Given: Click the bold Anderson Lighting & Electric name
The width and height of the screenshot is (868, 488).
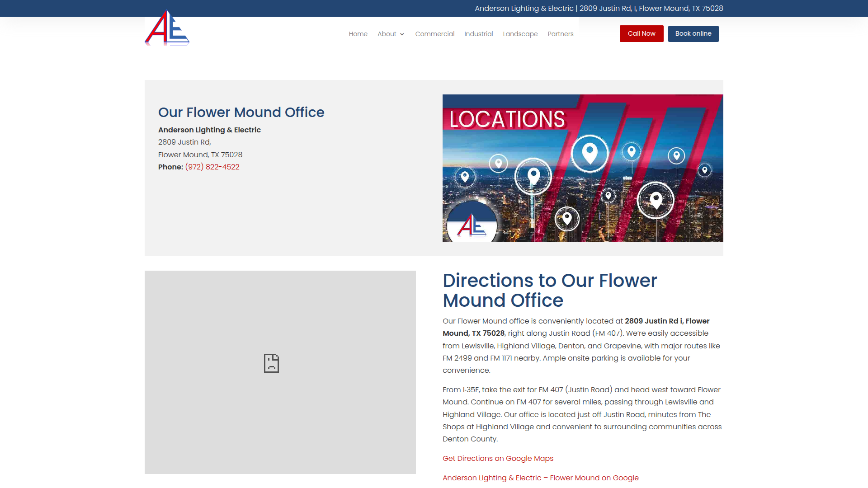Looking at the screenshot, I should [x=209, y=130].
